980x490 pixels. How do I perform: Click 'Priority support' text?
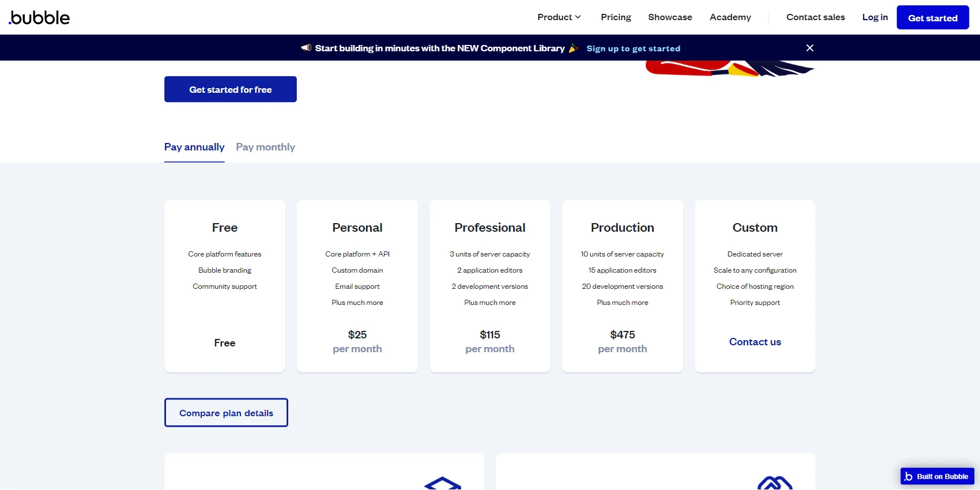755,303
